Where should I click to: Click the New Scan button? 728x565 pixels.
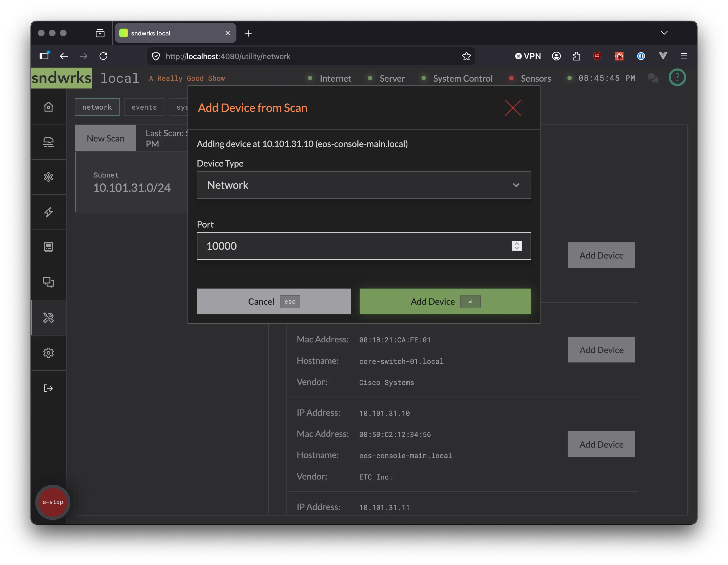point(105,138)
